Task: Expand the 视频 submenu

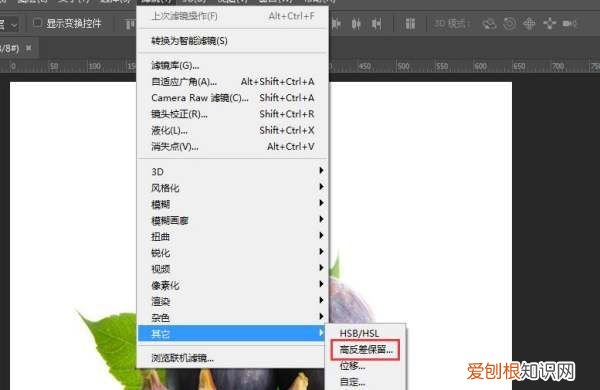Action: coord(232,269)
